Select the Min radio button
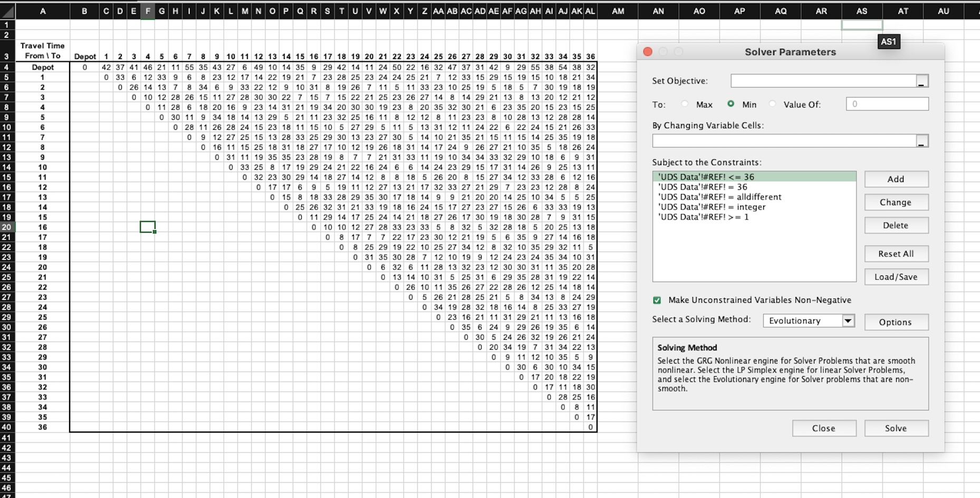The height and width of the screenshot is (498, 980). [732, 104]
